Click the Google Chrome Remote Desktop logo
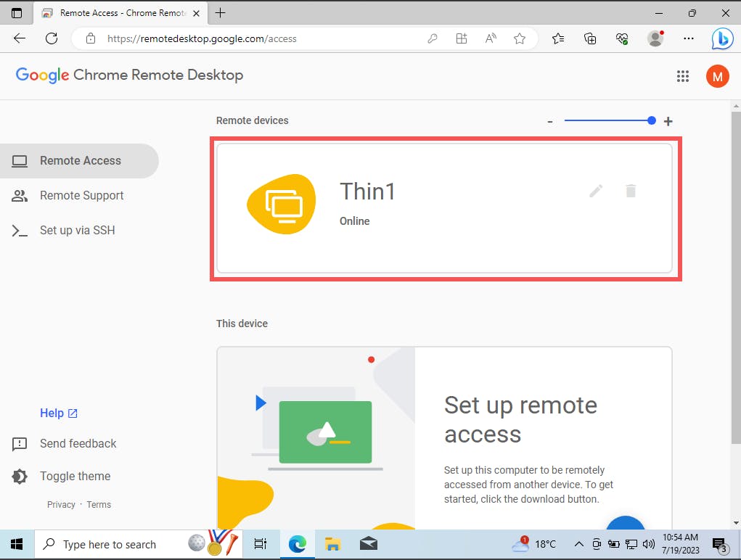 129,75
